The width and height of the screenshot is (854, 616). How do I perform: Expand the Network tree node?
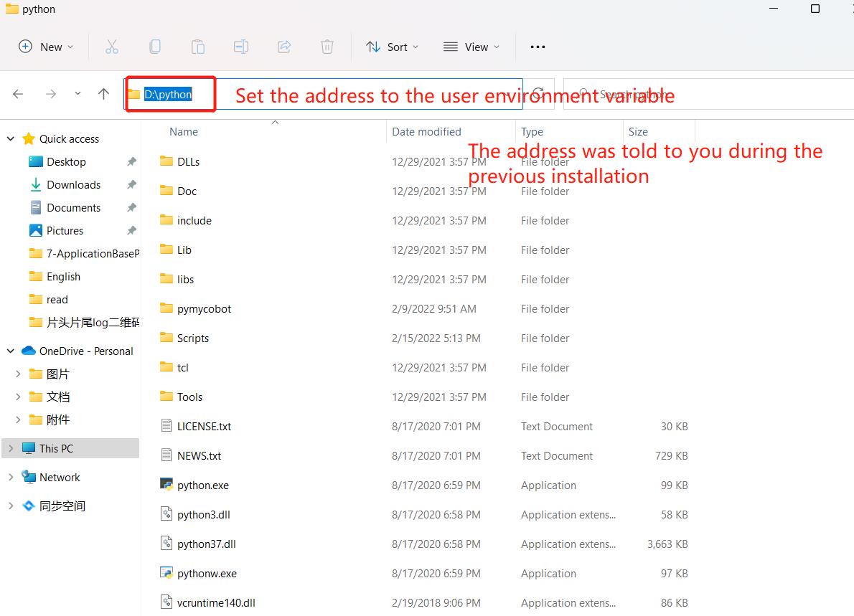tap(11, 478)
